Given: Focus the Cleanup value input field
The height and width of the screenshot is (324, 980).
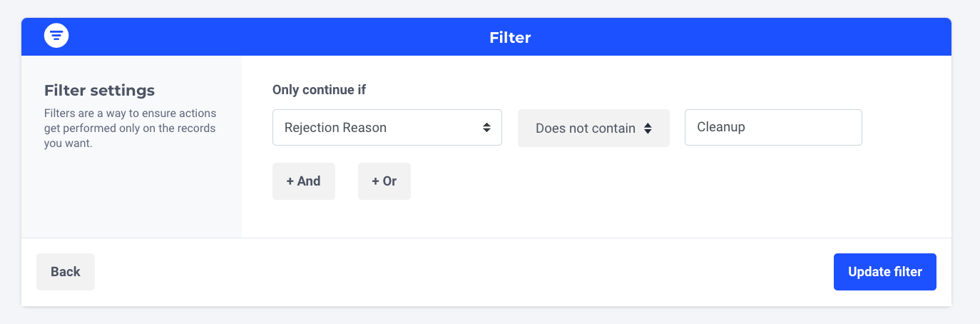Looking at the screenshot, I should (x=772, y=128).
